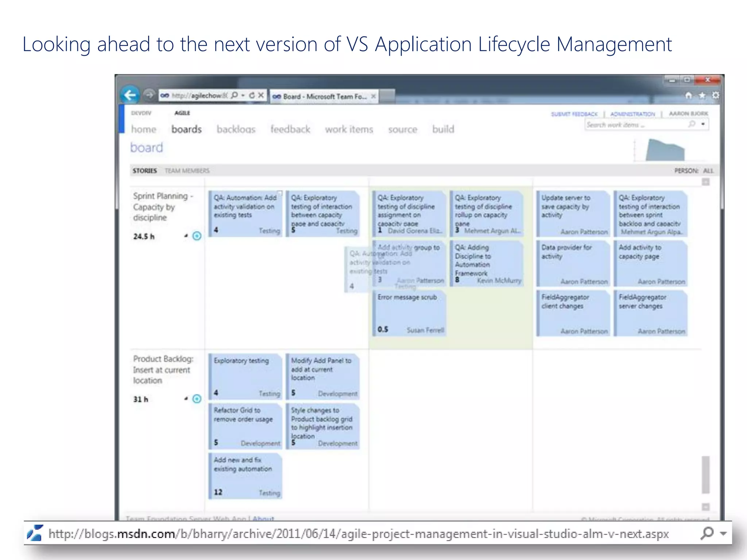The image size is (747, 560).
Task: Click the add task circle for Sprint Planning story
Action: click(197, 236)
